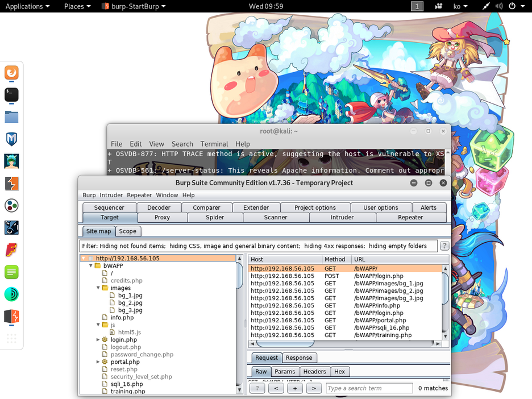The image size is (532, 399).
Task: Open the power menu icon
Action: pos(512,6)
